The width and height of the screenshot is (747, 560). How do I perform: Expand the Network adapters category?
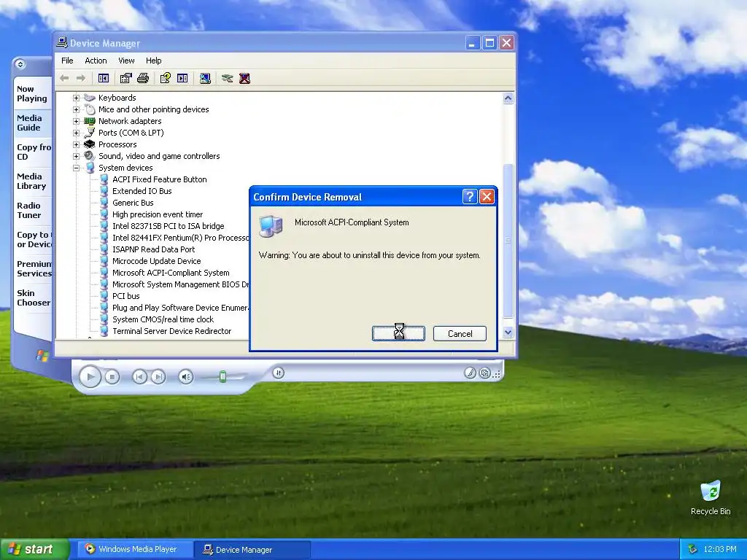coord(76,121)
